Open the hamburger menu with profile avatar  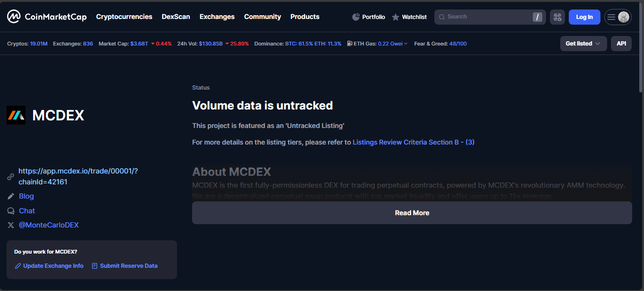[618, 17]
